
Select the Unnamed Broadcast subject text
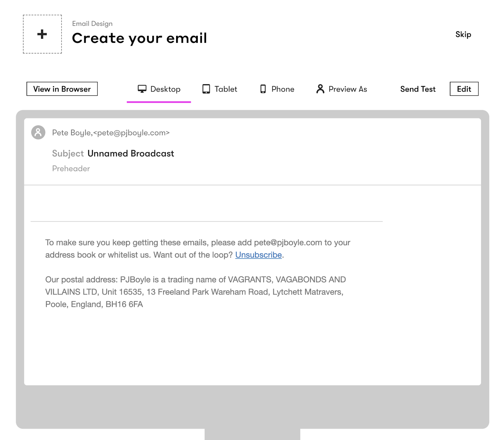click(131, 154)
